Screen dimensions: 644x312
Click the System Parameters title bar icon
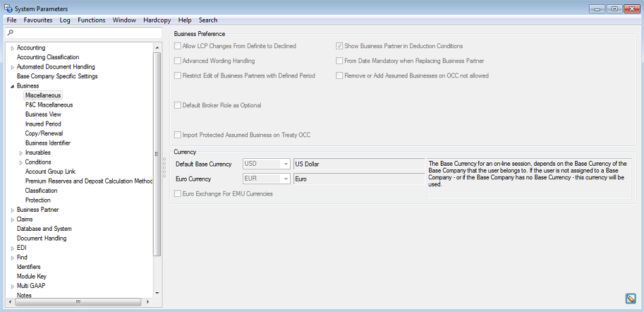(8, 8)
